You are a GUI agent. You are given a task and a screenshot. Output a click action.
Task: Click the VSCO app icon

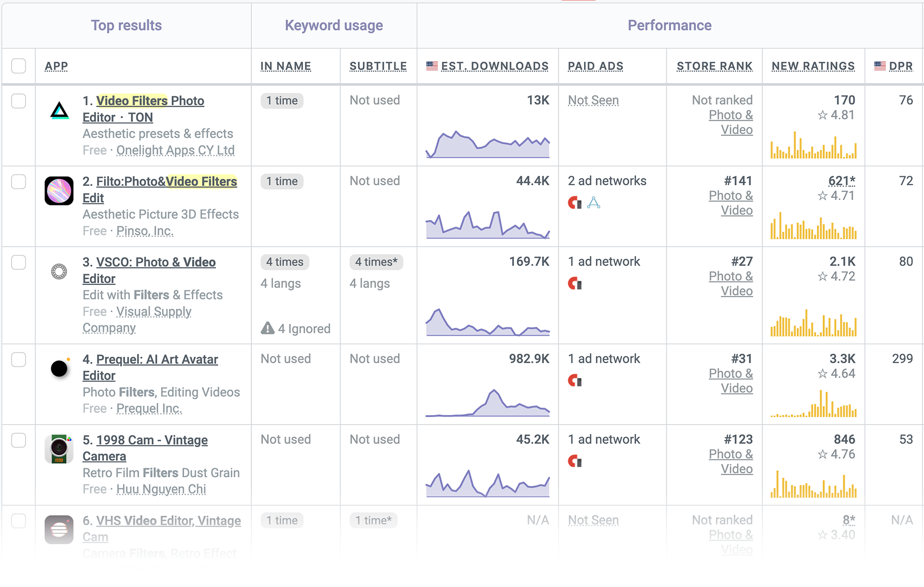click(59, 271)
